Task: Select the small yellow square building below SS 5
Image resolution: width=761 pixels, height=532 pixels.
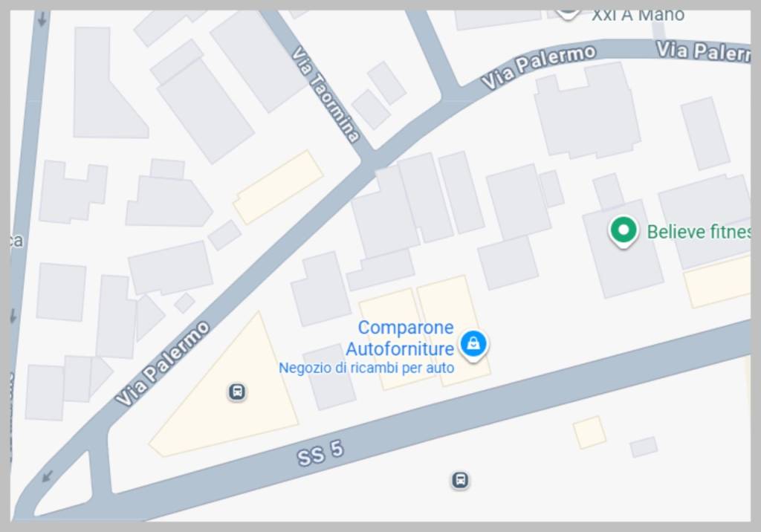Action: 589,432
